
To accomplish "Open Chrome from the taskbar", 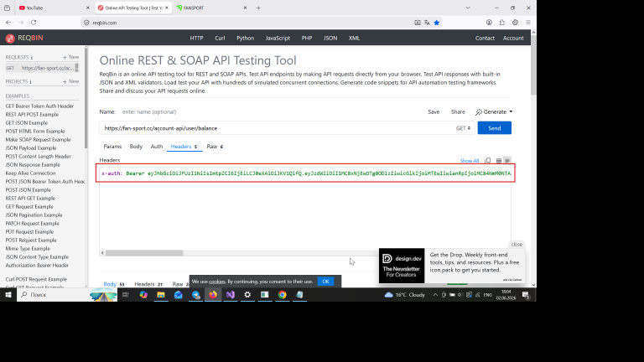I will click(282, 295).
